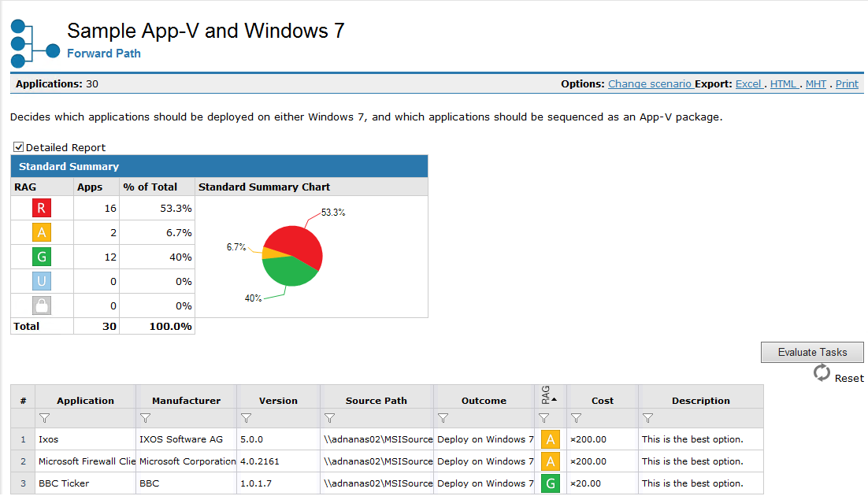The image size is (868, 496).
Task: Export the report to Excel
Action: click(x=748, y=84)
